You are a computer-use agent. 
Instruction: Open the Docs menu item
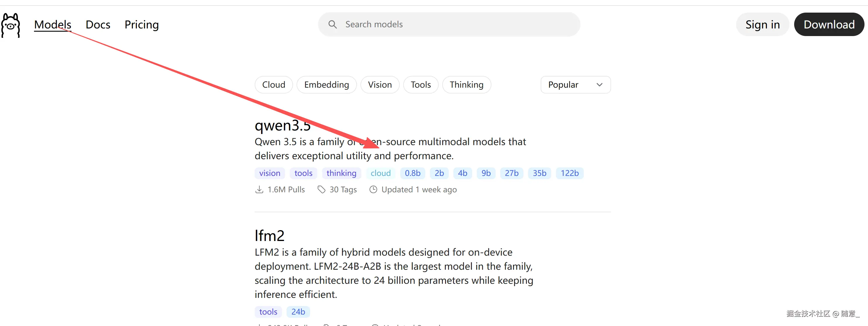[98, 25]
